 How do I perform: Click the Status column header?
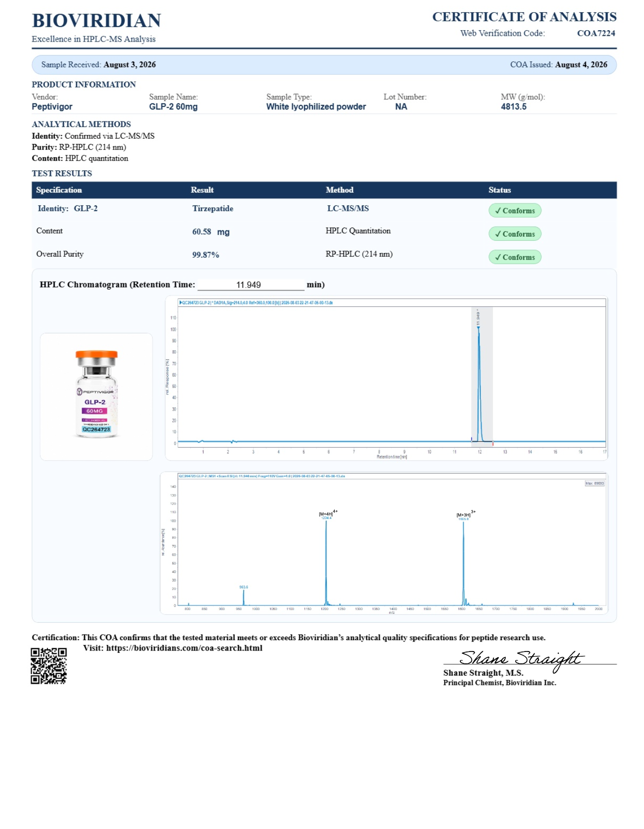(500, 190)
